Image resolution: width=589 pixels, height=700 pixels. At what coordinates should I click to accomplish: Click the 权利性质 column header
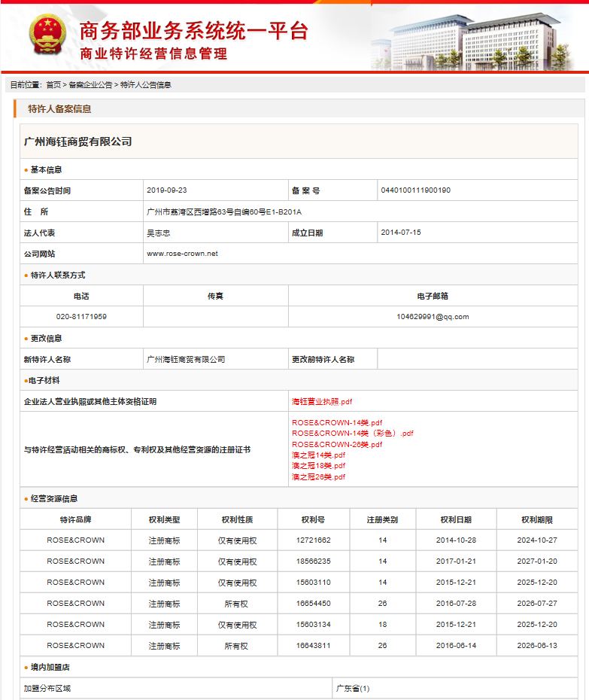pos(238,519)
